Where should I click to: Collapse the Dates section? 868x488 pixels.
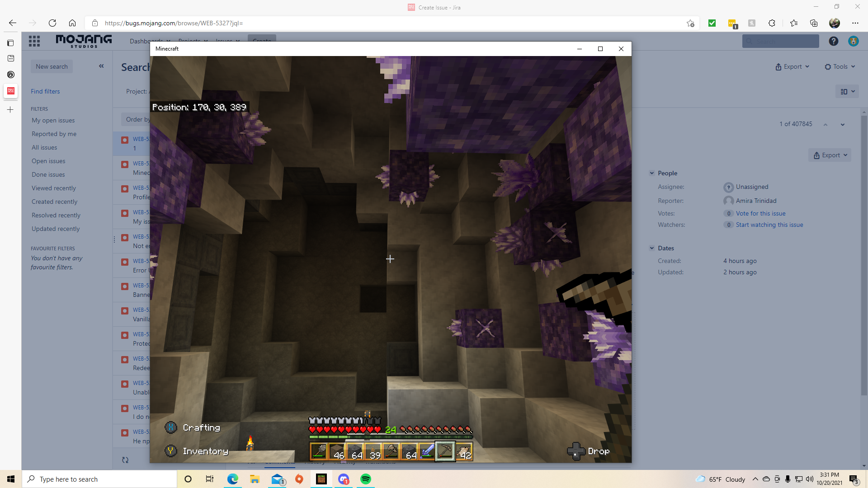point(652,248)
